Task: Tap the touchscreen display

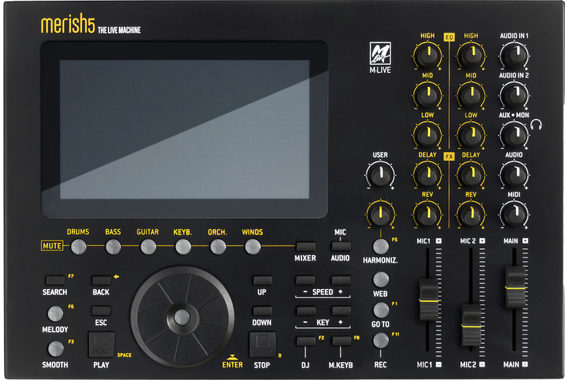Action: [x=184, y=129]
